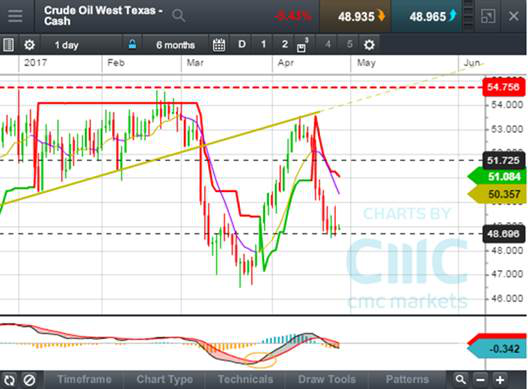529x389 pixels.
Task: Toggle the blue lock icon
Action: (x=132, y=44)
